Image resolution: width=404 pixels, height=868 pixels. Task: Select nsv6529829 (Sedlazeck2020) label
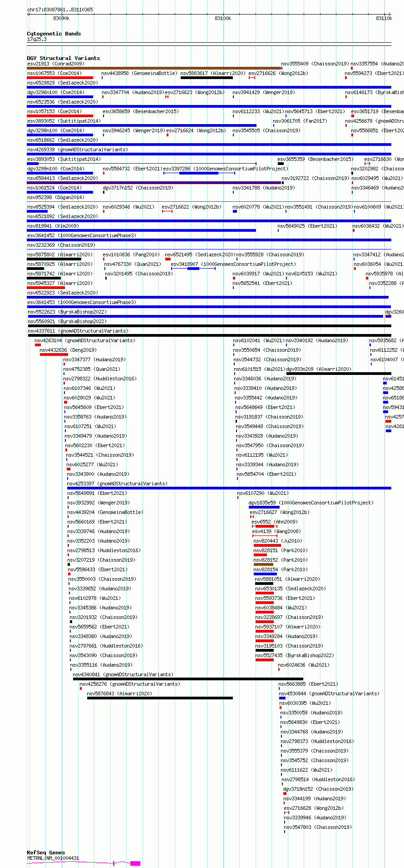pos(62,83)
